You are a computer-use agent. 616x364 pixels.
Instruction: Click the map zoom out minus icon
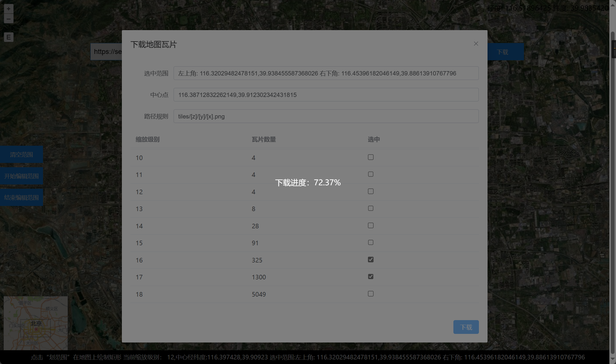[9, 19]
